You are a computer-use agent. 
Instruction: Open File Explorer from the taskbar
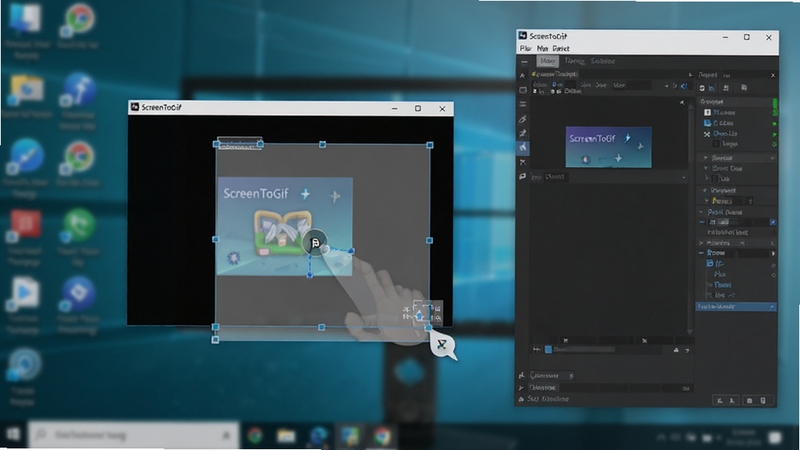click(286, 436)
